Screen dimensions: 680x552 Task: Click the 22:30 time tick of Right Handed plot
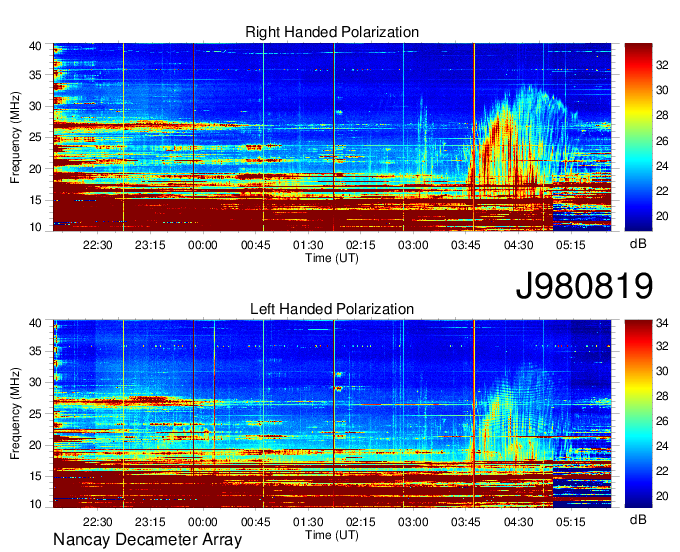[98, 245]
